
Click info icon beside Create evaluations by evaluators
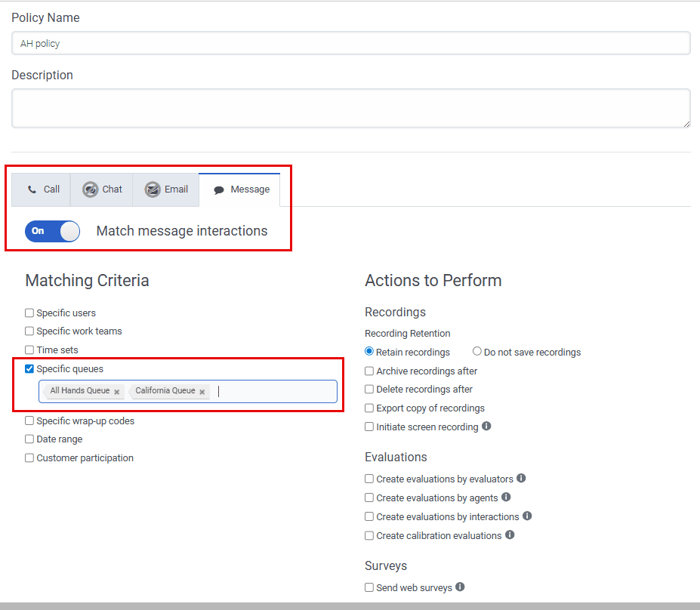(x=523, y=479)
